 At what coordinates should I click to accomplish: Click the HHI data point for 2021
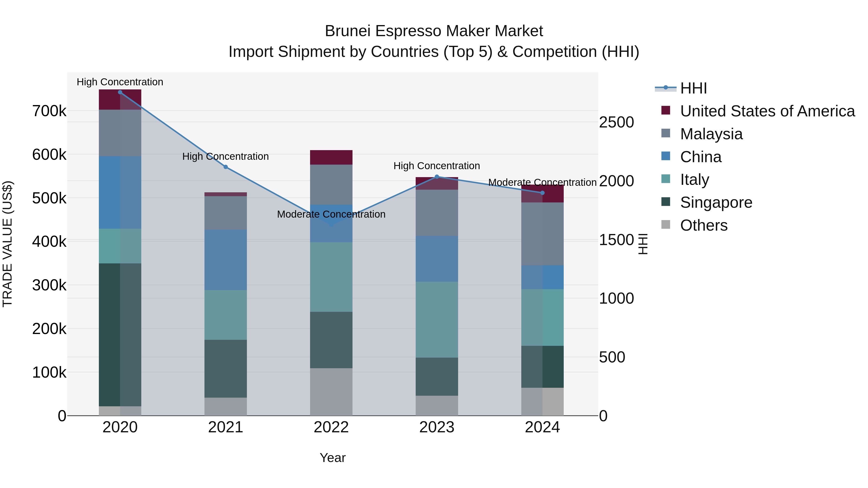click(x=226, y=167)
